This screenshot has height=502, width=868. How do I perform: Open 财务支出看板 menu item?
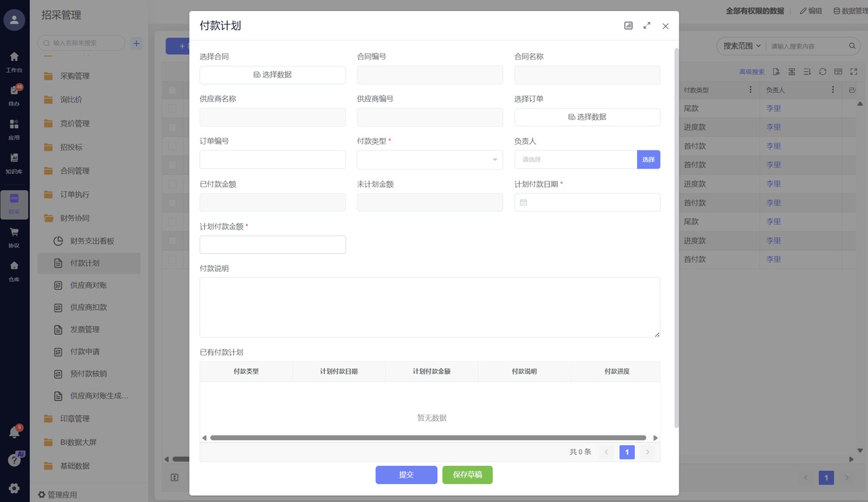tap(92, 241)
